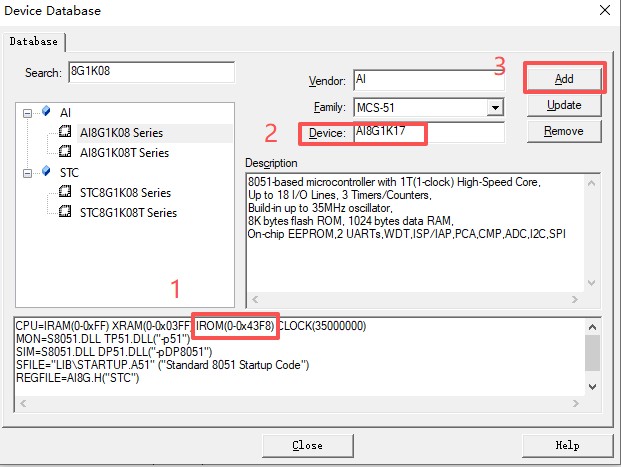Click the Add button
The height and width of the screenshot is (467, 621).
pyautogui.click(x=564, y=78)
